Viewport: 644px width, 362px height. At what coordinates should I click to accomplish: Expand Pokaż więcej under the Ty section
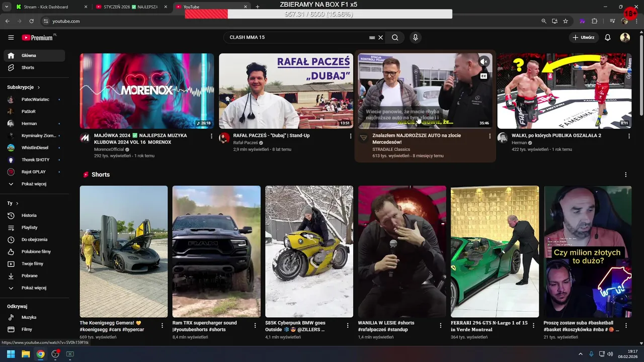pos(34,288)
